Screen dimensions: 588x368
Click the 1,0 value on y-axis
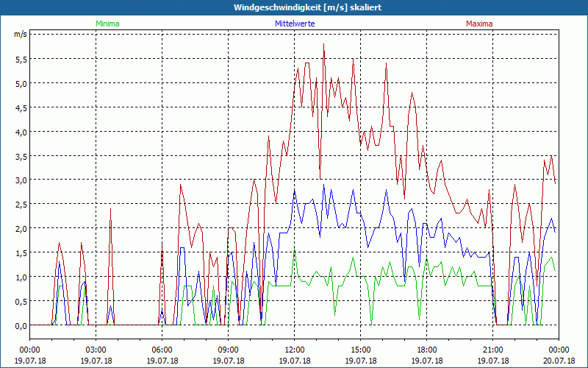[x=21, y=277]
